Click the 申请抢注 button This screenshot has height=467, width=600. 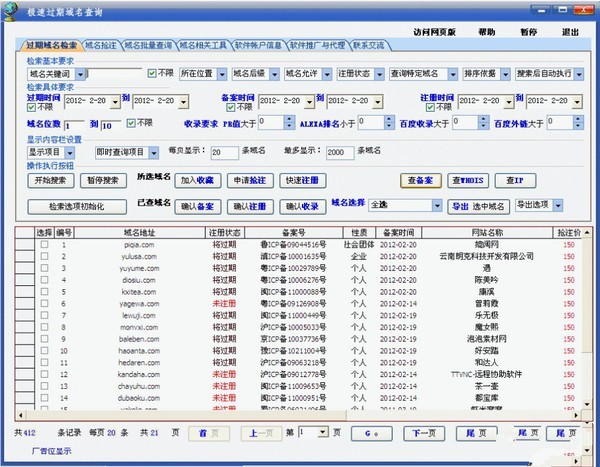[x=250, y=180]
